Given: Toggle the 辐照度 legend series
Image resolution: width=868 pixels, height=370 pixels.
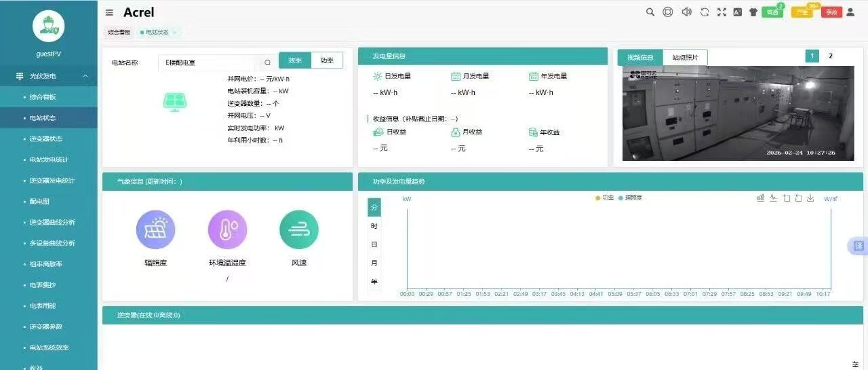Looking at the screenshot, I should click(630, 198).
